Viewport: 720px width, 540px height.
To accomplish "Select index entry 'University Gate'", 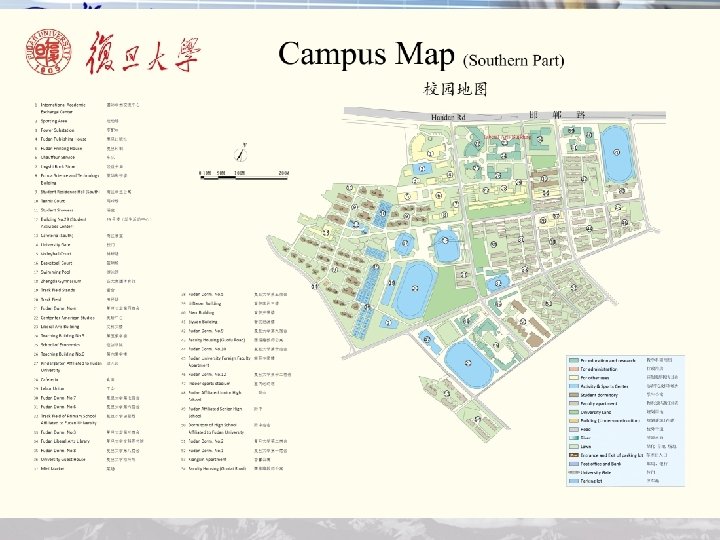I will (56, 245).
